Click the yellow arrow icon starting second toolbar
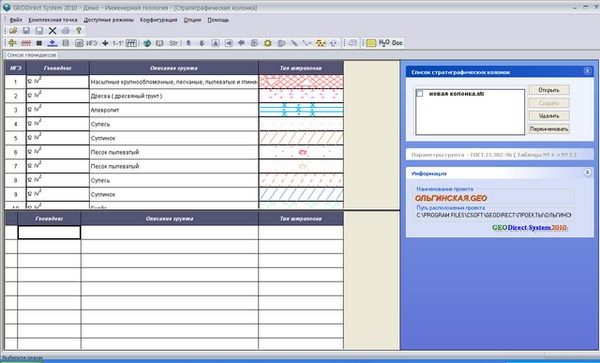 13,43
